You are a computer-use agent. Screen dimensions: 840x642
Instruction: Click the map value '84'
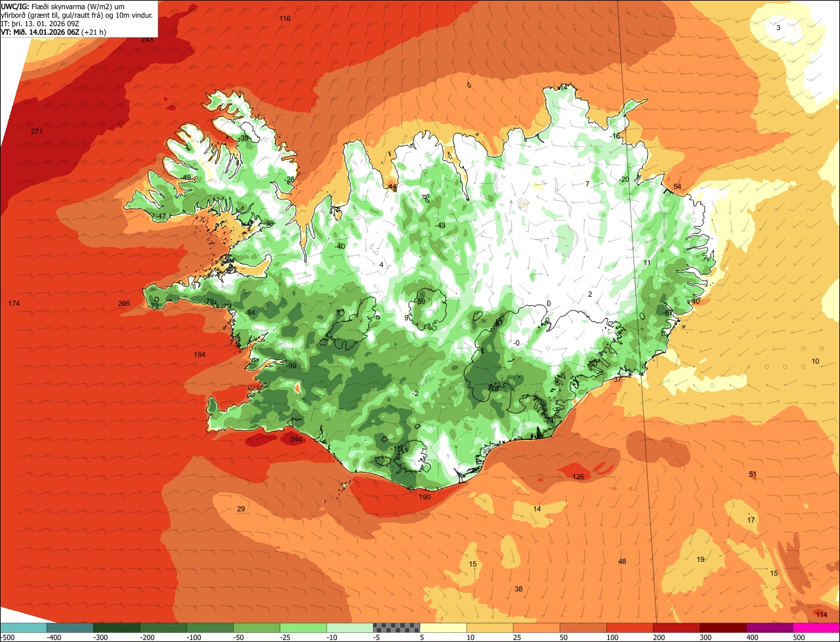(x=251, y=312)
